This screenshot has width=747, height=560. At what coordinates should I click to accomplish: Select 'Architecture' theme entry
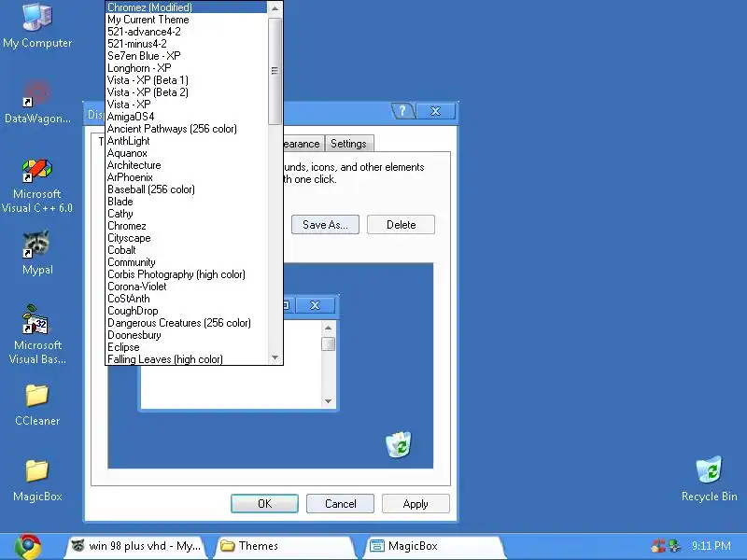pyautogui.click(x=186, y=165)
